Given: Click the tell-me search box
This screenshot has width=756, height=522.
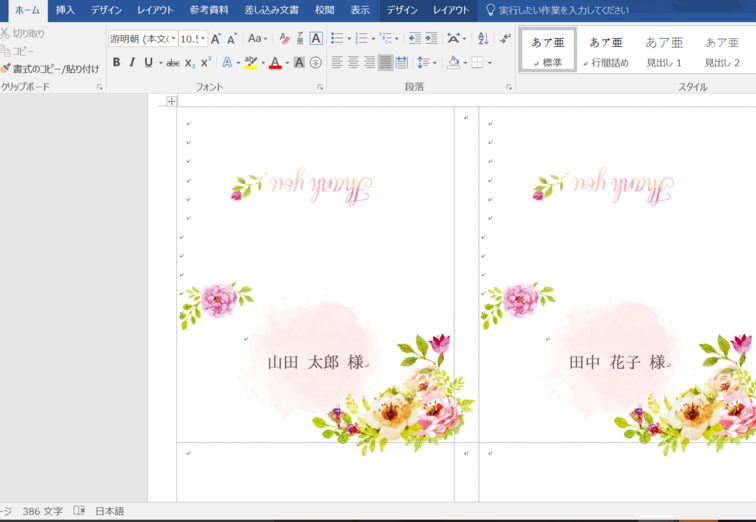Looking at the screenshot, I should point(558,10).
